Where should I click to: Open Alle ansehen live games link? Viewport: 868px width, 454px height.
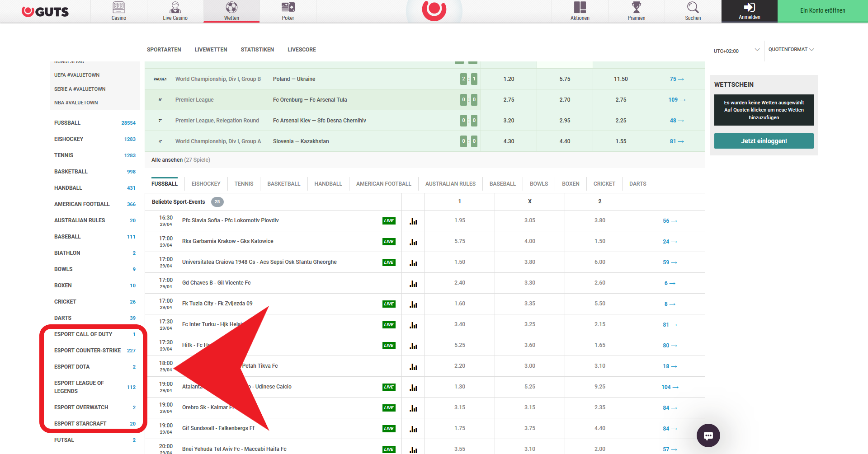click(x=181, y=160)
